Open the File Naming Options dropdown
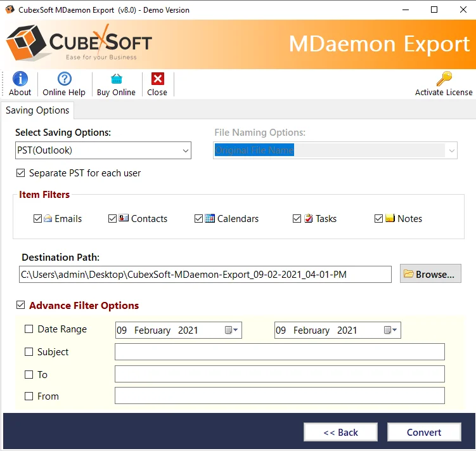476x451 pixels. click(x=451, y=151)
